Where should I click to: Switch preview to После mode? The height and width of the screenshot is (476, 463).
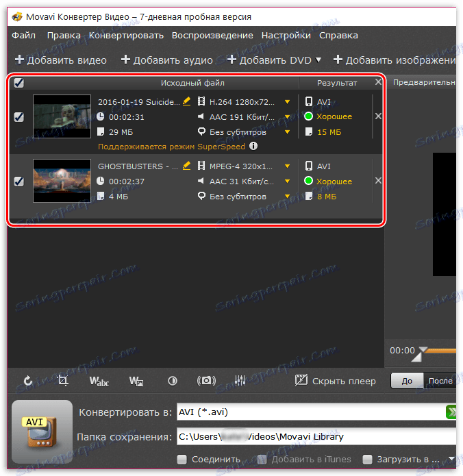(x=440, y=381)
